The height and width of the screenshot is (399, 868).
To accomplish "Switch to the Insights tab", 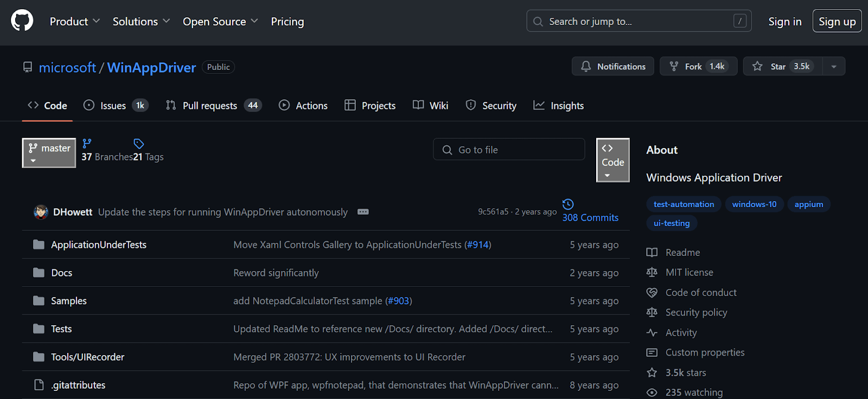I will [559, 106].
